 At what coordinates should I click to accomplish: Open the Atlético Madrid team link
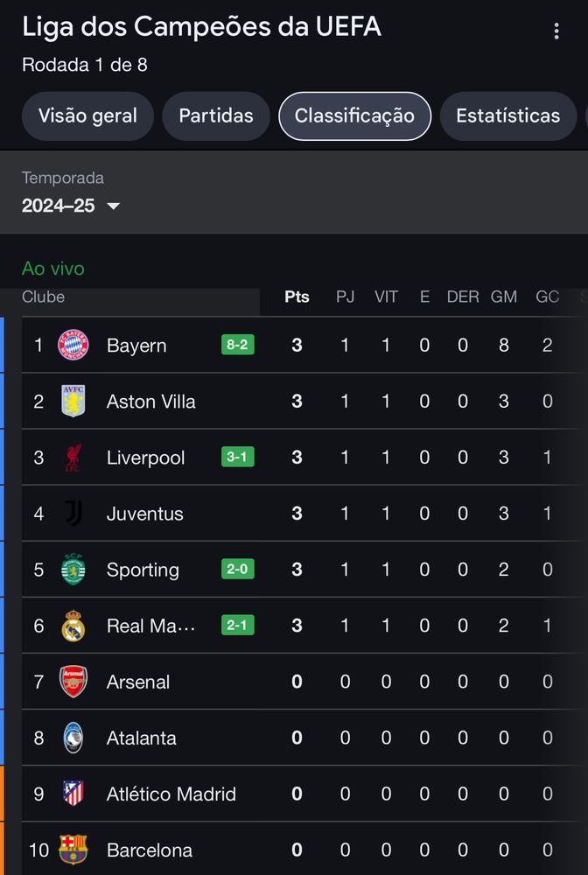coord(171,794)
